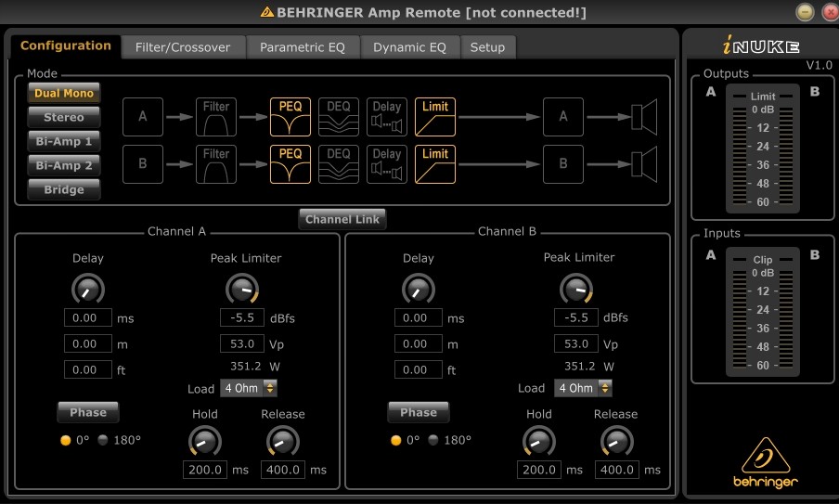This screenshot has width=839, height=504.
Task: Click Channel A limiter Vp field
Action: 242,343
